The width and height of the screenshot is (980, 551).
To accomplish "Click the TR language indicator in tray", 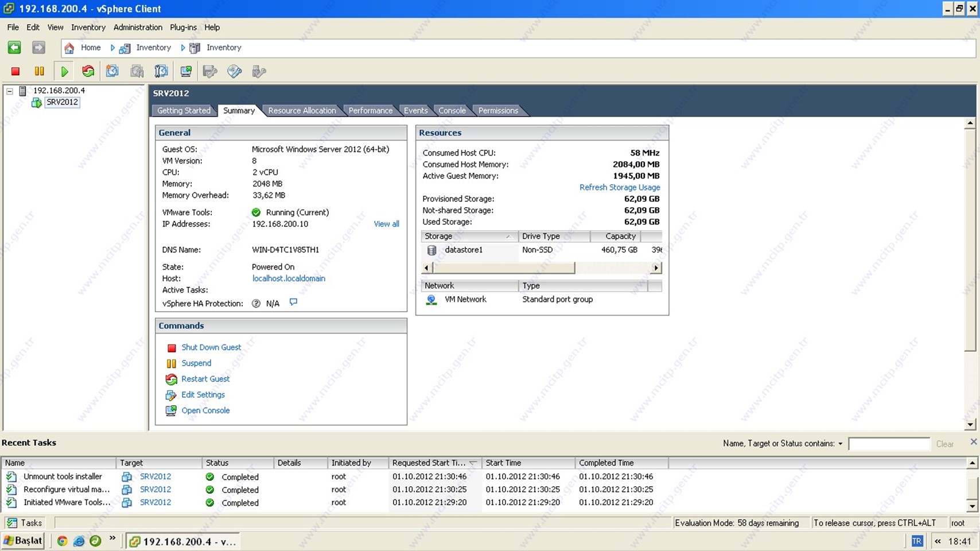I will [917, 541].
